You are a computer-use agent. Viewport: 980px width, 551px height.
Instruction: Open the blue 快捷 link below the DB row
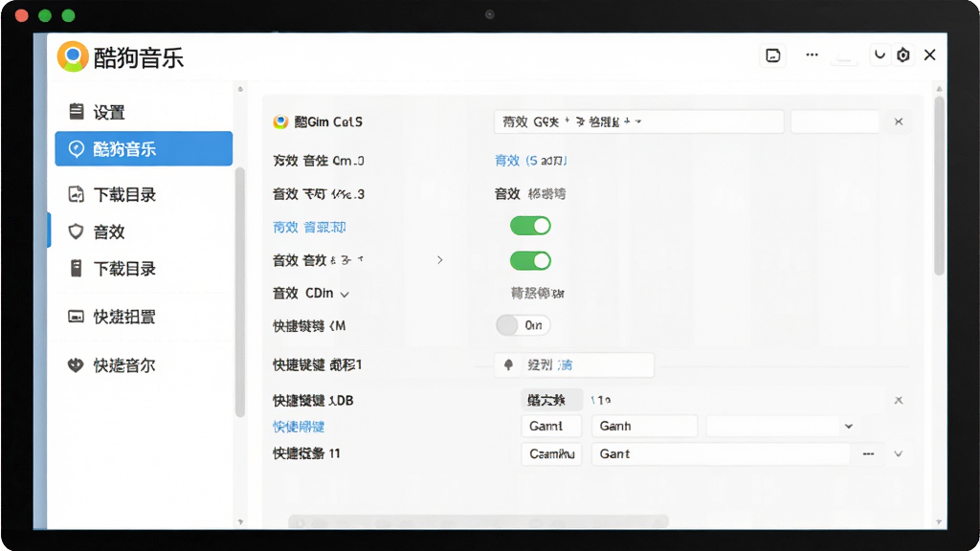299,427
